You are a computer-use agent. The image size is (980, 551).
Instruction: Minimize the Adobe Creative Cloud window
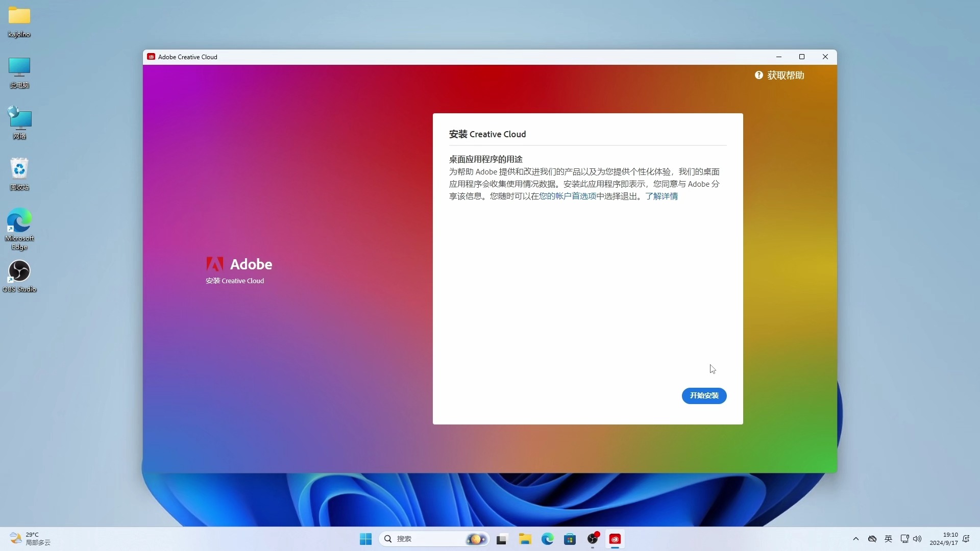click(x=779, y=57)
